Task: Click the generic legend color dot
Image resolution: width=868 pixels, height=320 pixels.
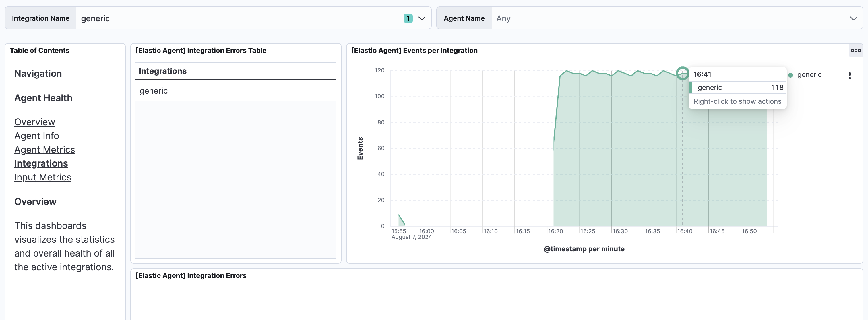Action: coord(790,75)
